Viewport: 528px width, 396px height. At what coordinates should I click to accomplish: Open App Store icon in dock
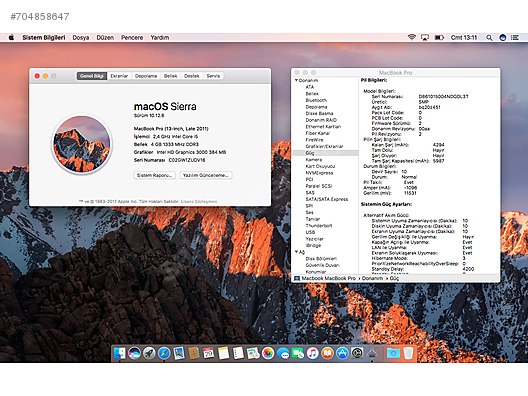(342, 353)
